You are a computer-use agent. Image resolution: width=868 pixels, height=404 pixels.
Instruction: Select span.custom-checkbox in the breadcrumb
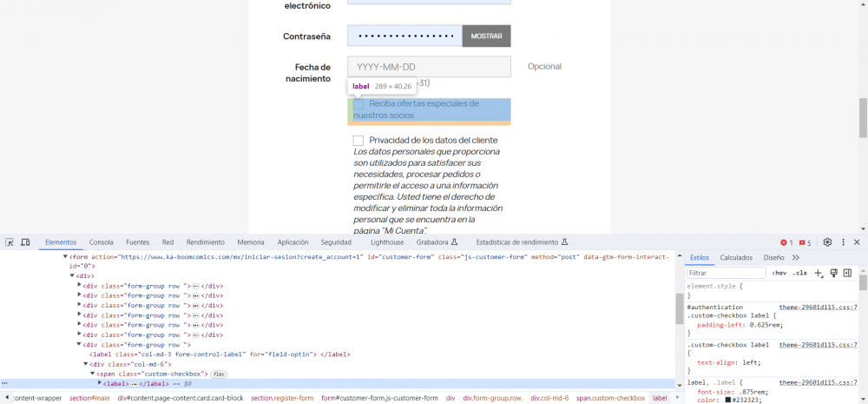(610, 398)
